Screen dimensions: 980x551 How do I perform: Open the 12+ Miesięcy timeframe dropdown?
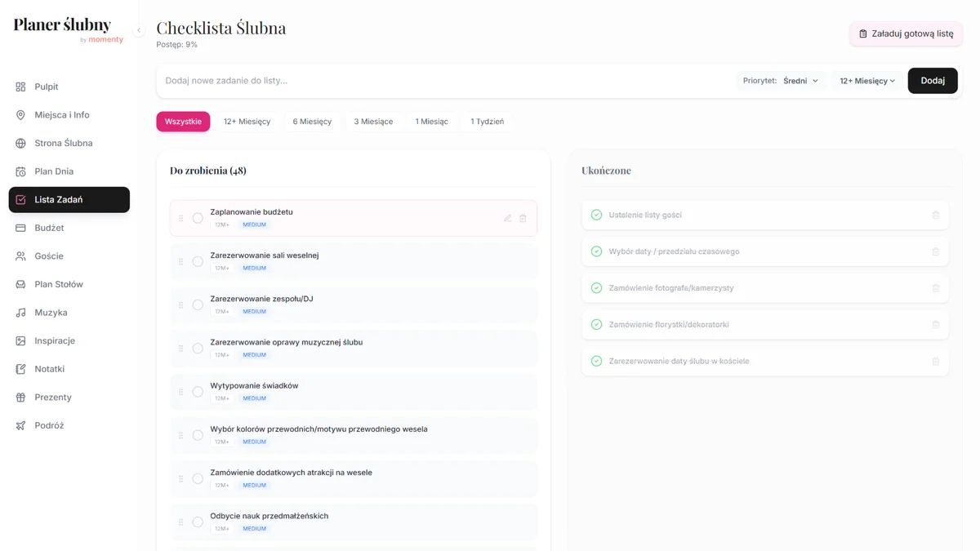(x=864, y=81)
